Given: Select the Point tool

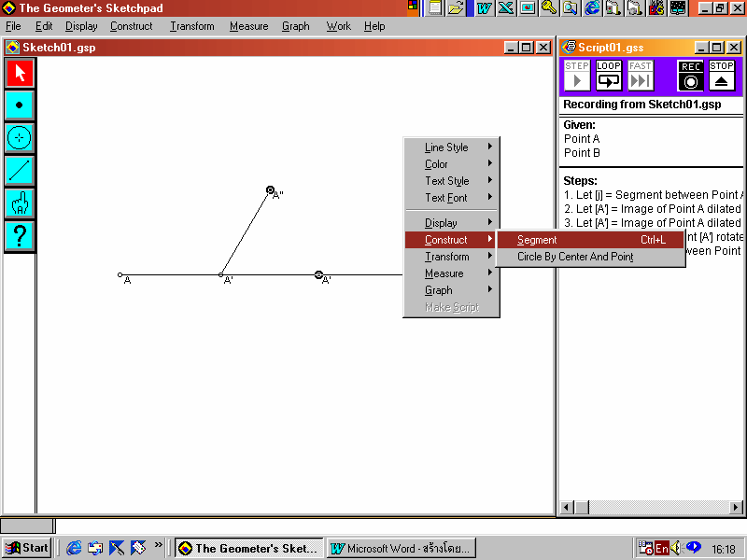Looking at the screenshot, I should (20, 105).
